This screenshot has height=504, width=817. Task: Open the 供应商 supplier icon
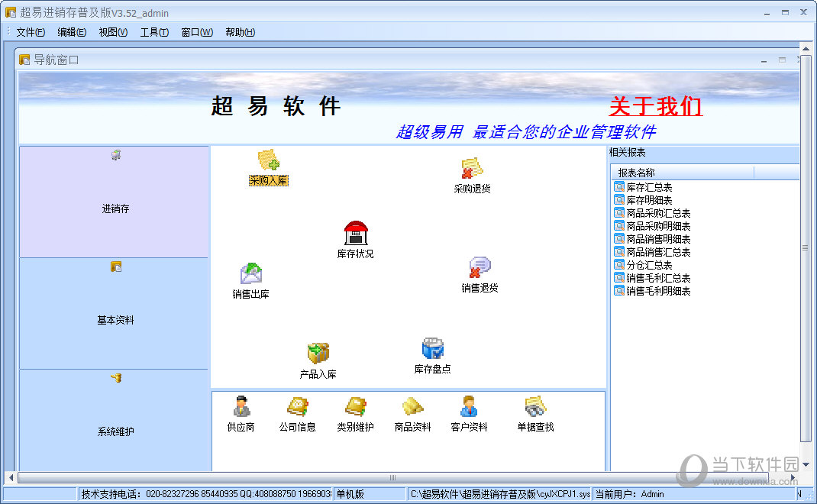[241, 406]
